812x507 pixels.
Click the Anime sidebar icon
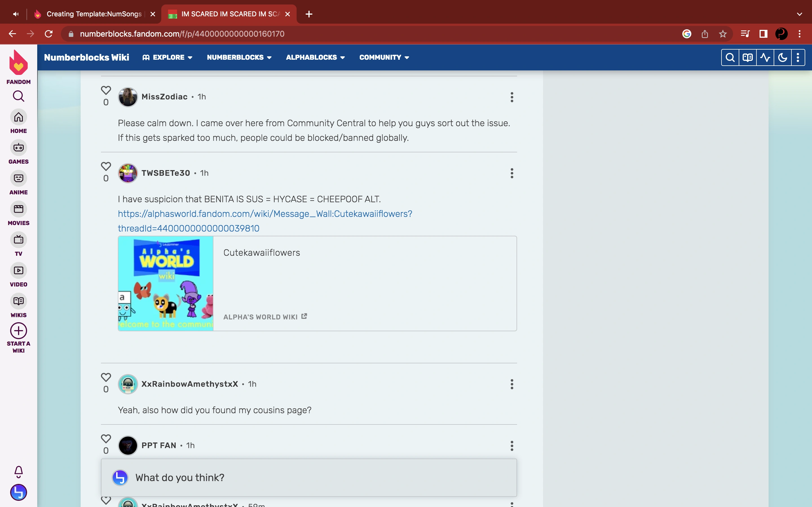click(18, 178)
